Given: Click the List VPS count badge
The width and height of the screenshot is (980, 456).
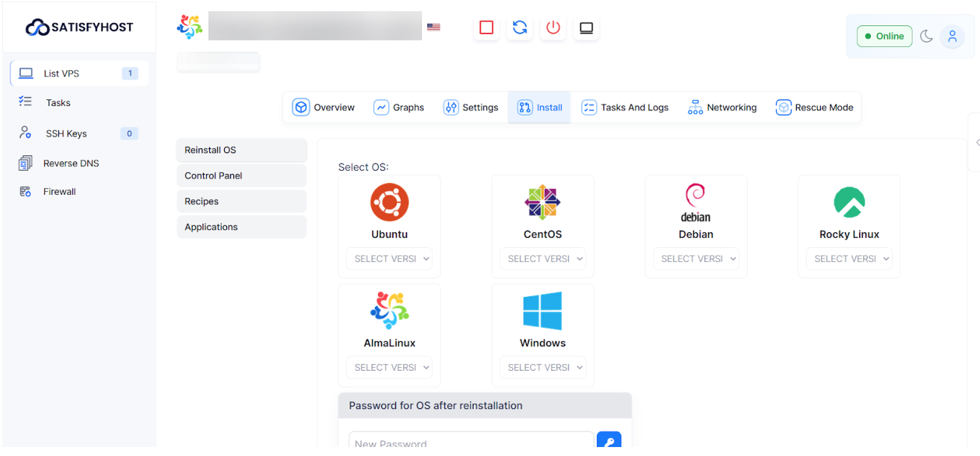Looking at the screenshot, I should pyautogui.click(x=130, y=73).
